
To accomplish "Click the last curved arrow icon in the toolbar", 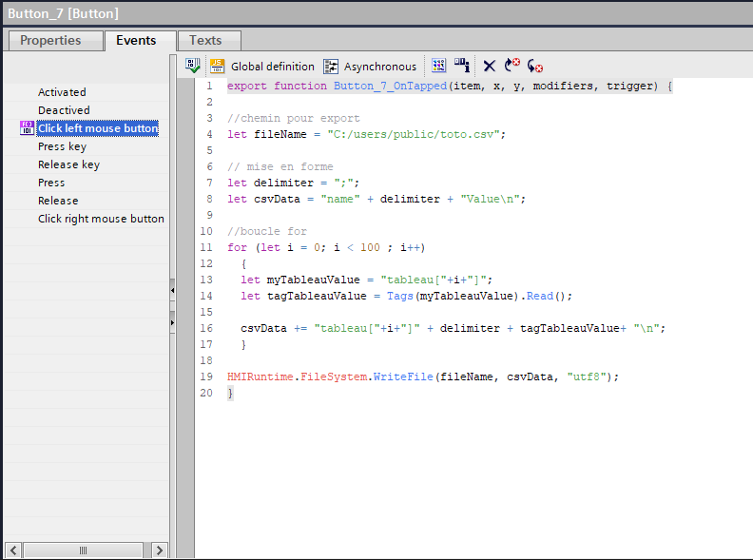I will (x=535, y=67).
